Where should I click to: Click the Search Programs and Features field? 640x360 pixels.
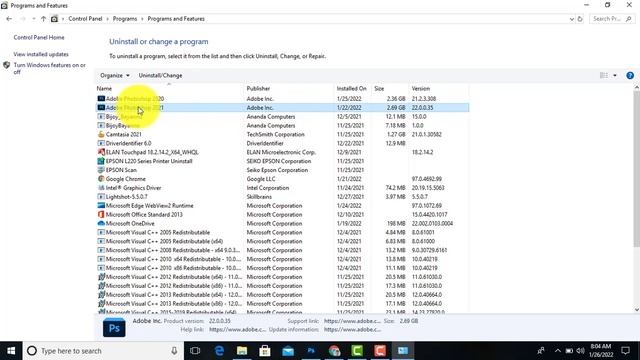tap(612, 19)
